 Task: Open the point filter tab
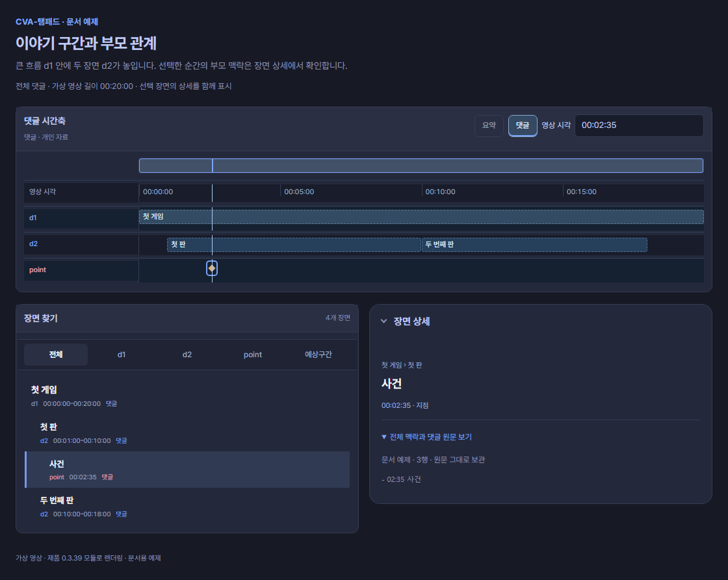click(x=253, y=355)
